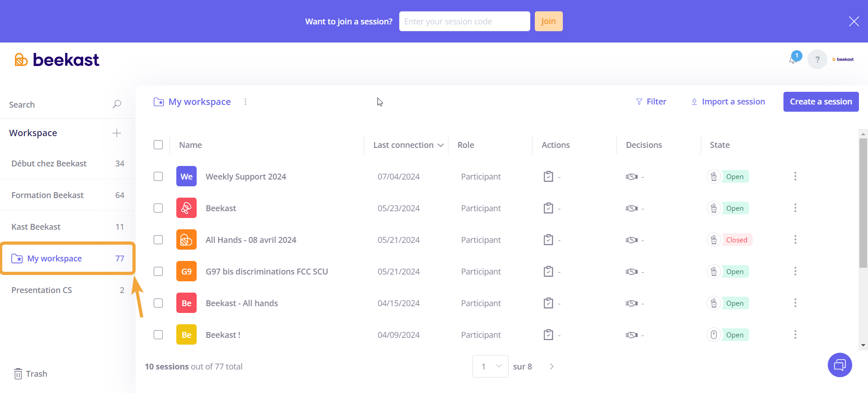Open more options for G97 bis row
Screen dimensions: 868x393
click(795, 271)
